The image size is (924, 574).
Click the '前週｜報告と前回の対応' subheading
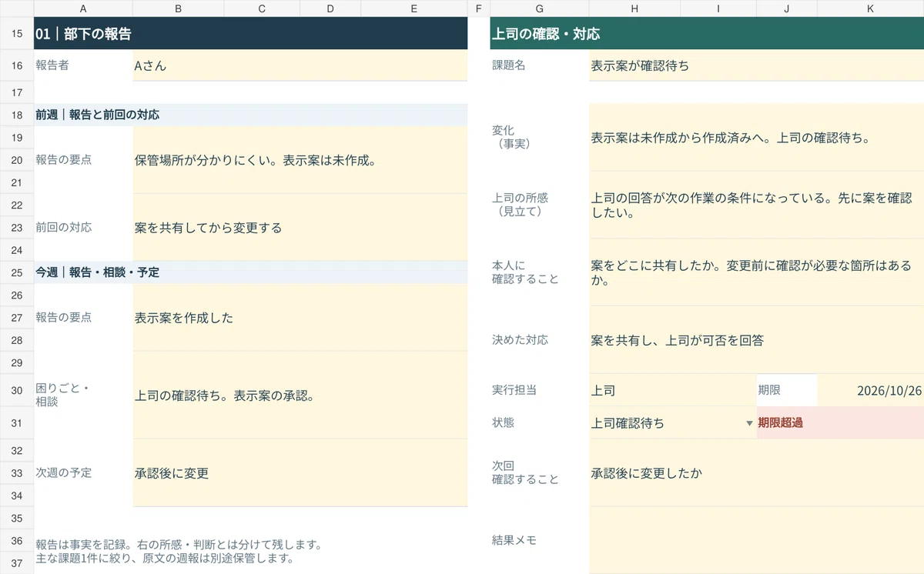point(250,115)
